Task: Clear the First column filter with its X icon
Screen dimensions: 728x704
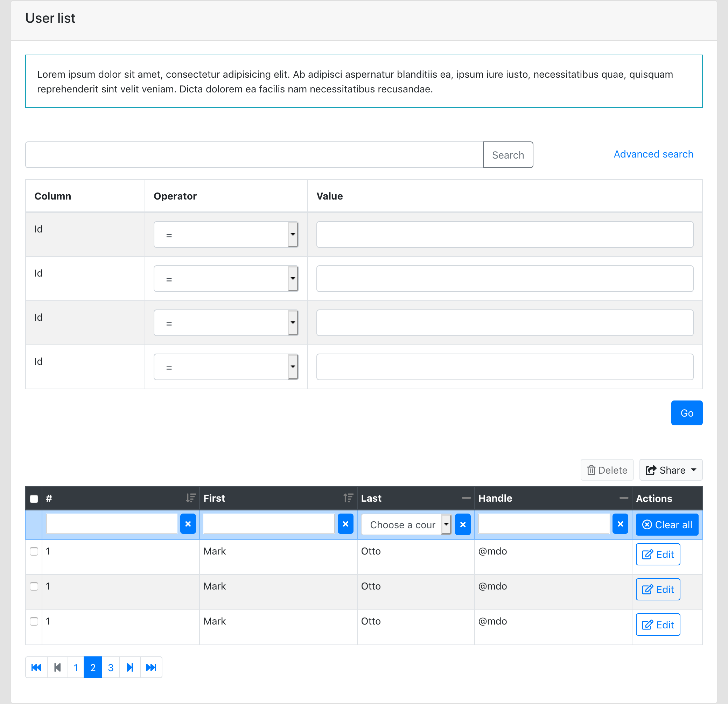Action: tap(345, 523)
